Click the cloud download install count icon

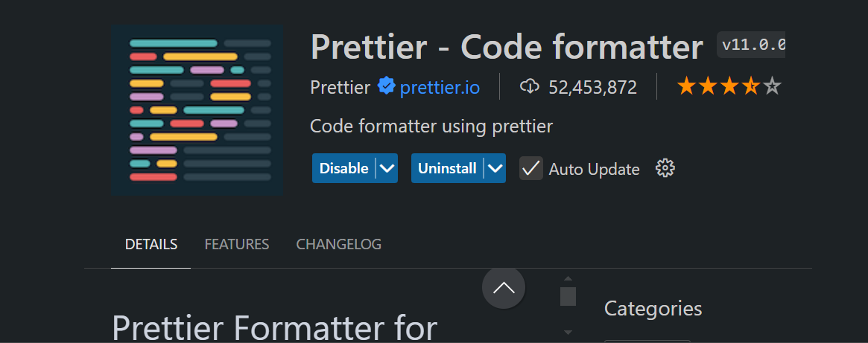pos(530,86)
